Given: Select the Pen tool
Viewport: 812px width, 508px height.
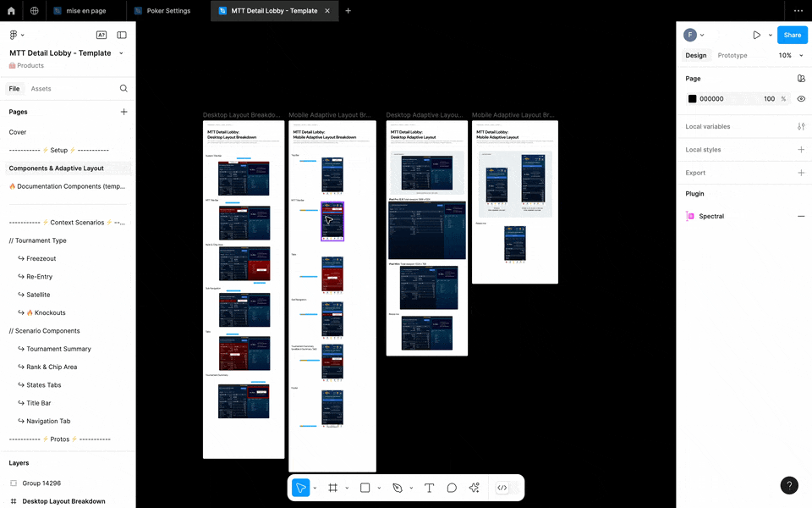Looking at the screenshot, I should [398, 488].
